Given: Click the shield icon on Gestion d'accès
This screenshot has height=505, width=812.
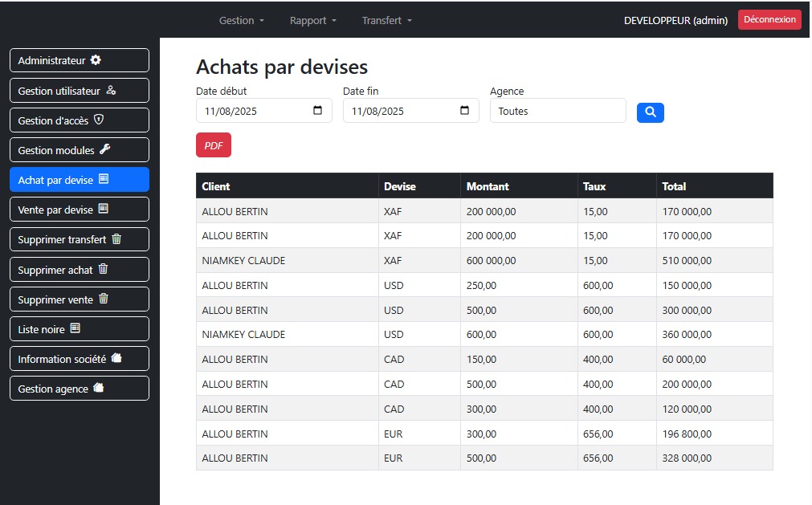Looking at the screenshot, I should [99, 120].
